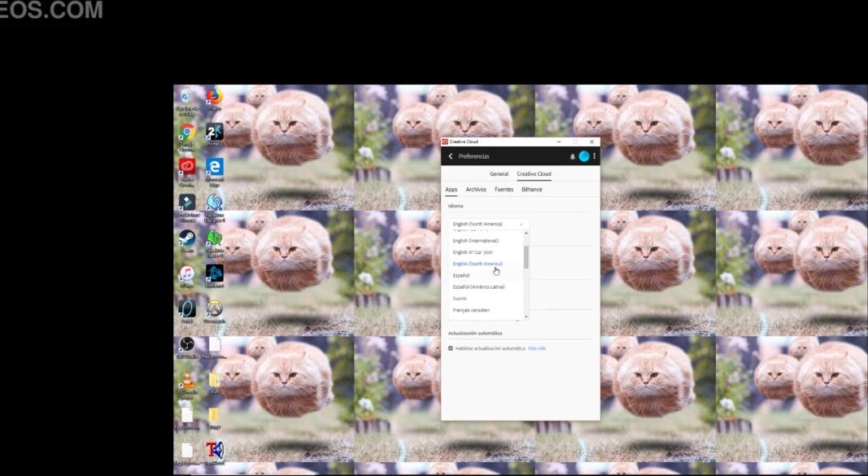Choose Español from language list
Image resolution: width=868 pixels, height=476 pixels.
[x=461, y=275]
